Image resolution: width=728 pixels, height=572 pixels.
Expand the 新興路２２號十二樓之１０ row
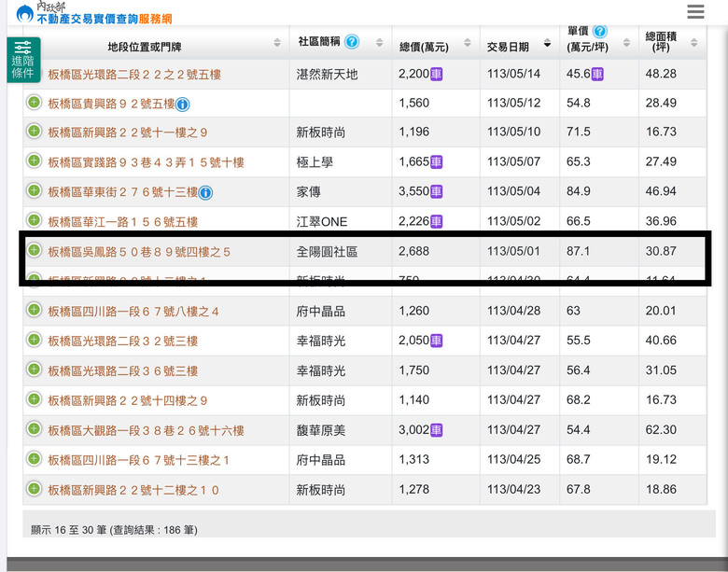tap(34, 488)
